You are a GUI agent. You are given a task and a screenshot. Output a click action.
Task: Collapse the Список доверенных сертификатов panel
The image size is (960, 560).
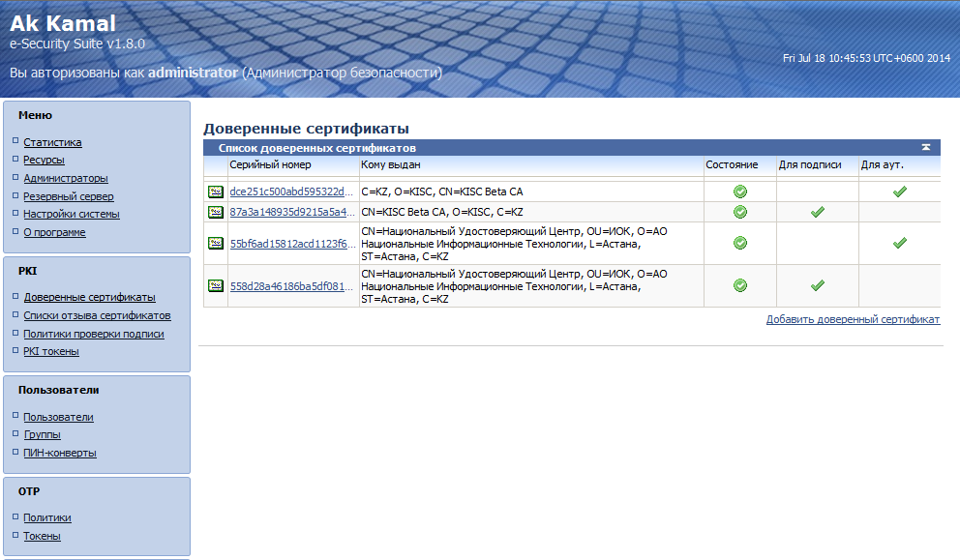click(926, 148)
